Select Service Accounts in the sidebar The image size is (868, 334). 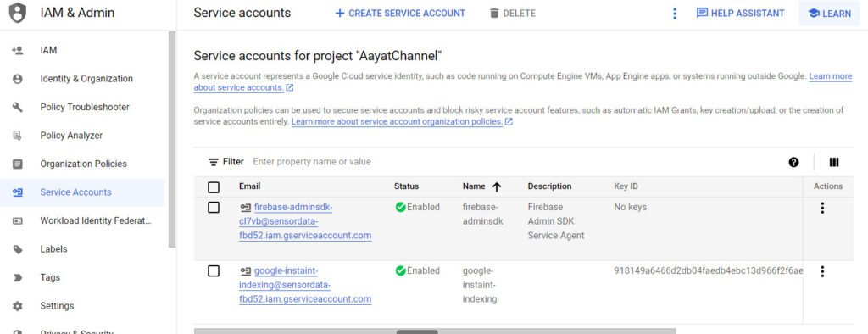click(83, 192)
